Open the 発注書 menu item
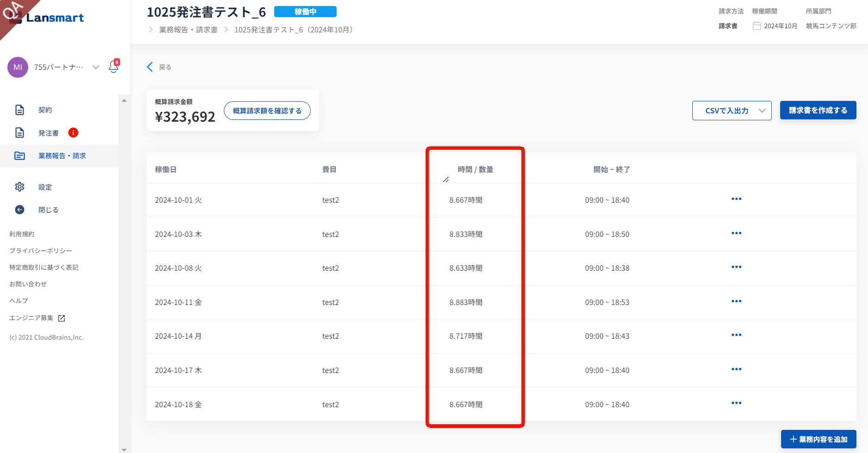The height and width of the screenshot is (453, 868). coord(49,133)
